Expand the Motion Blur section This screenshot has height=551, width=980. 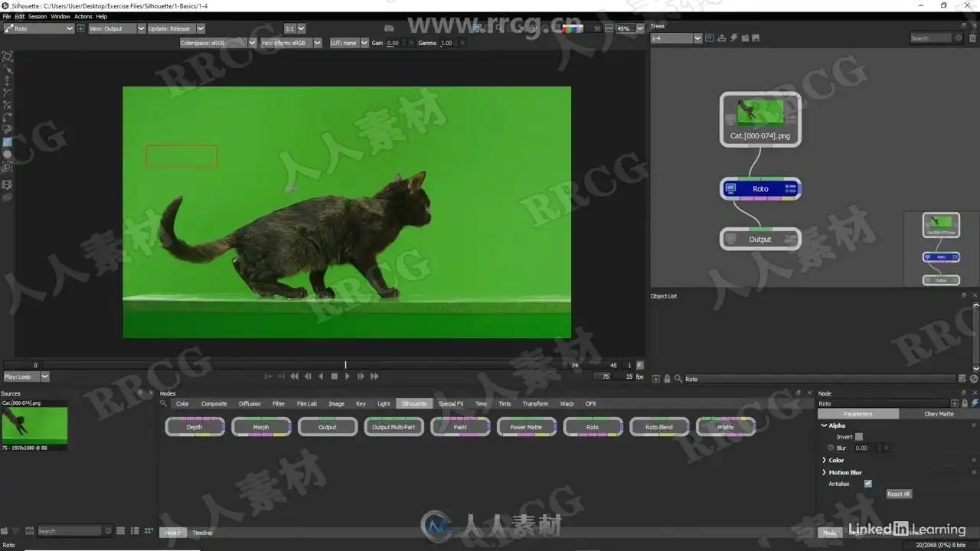tap(824, 472)
